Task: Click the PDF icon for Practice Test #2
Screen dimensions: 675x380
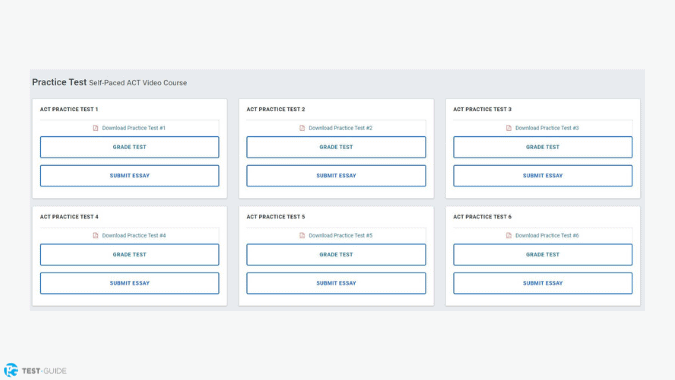Action: [302, 128]
